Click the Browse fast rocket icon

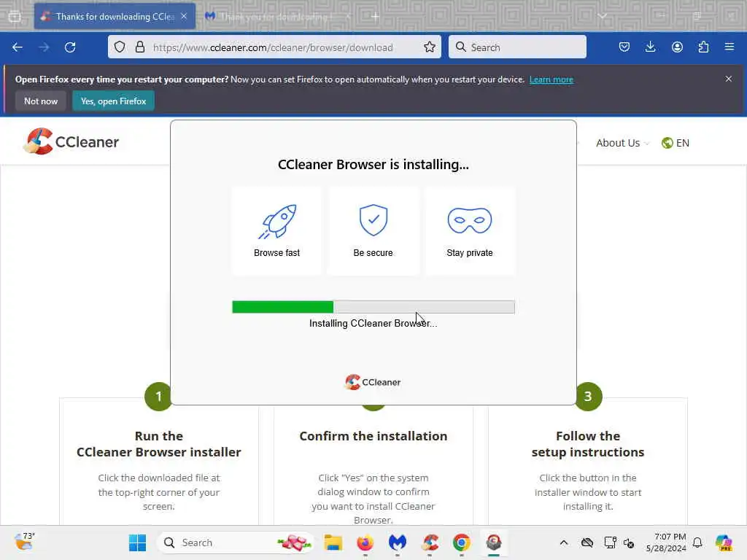pos(277,222)
